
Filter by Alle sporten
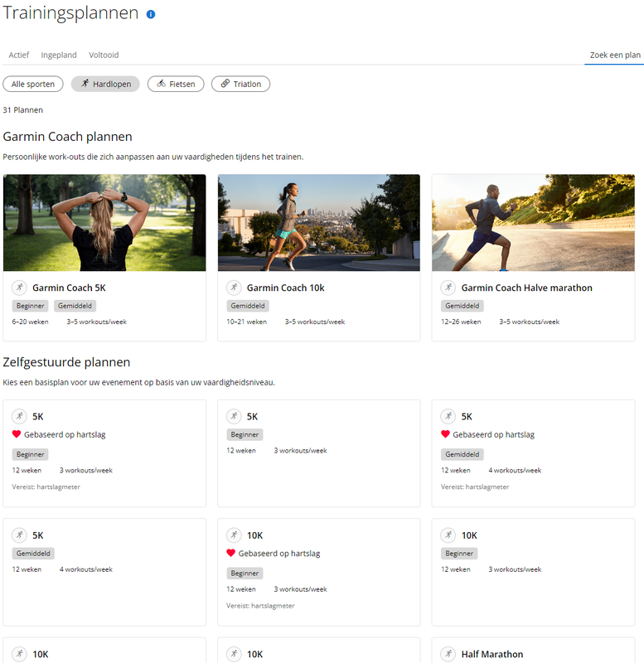(x=33, y=84)
